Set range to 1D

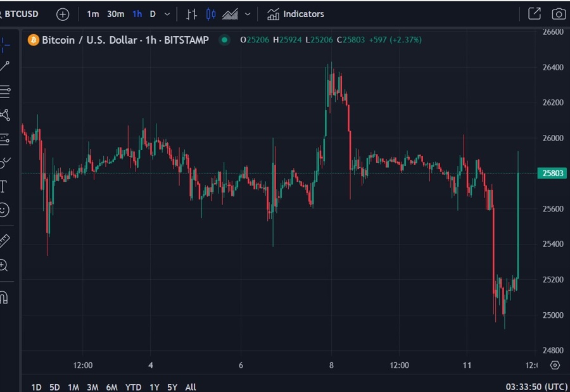pyautogui.click(x=36, y=387)
